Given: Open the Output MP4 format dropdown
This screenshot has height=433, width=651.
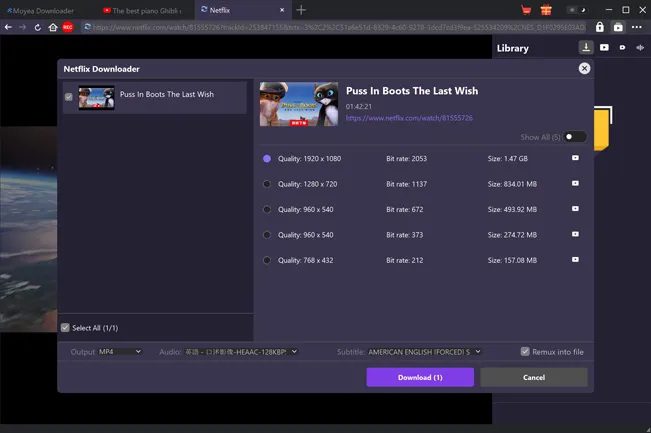Looking at the screenshot, I should point(119,352).
